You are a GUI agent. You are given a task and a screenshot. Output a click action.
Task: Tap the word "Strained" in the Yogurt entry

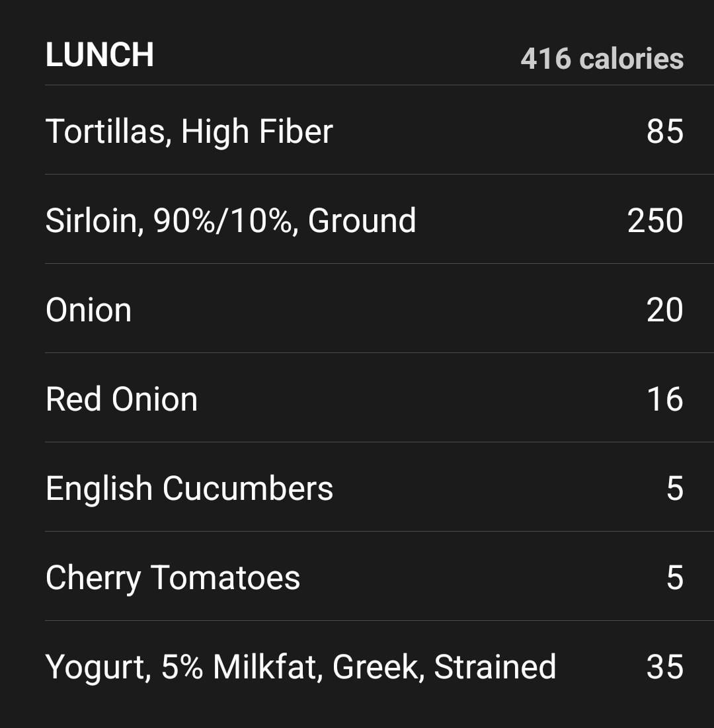click(495, 667)
